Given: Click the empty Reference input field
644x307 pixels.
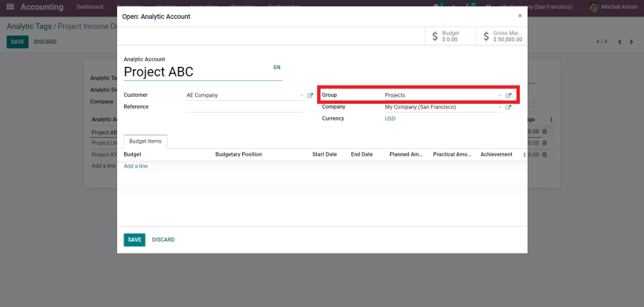Looking at the screenshot, I should click(245, 107).
